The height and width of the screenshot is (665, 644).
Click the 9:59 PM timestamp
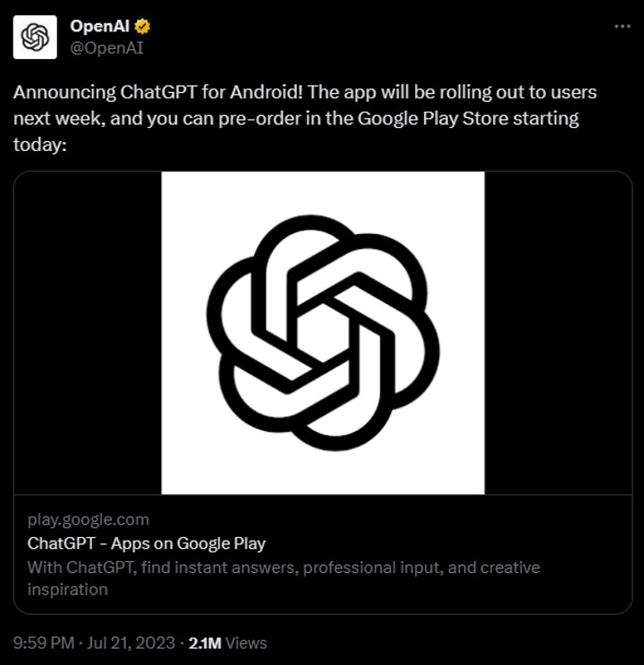(43, 643)
